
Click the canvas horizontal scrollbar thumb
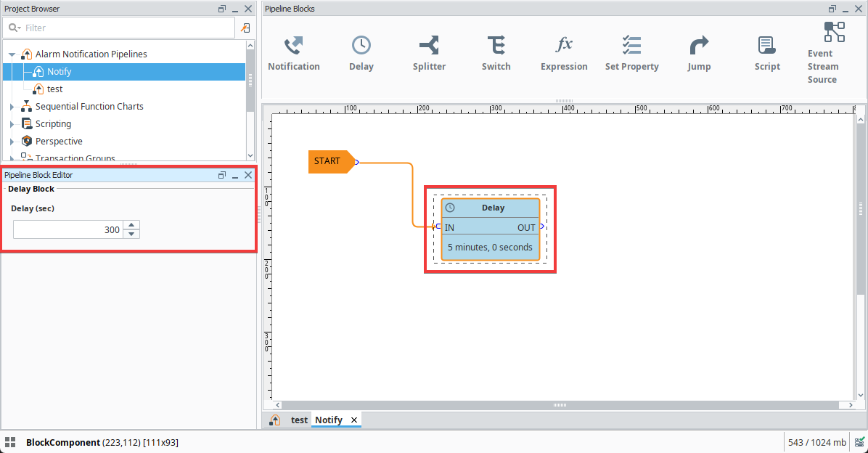point(560,405)
